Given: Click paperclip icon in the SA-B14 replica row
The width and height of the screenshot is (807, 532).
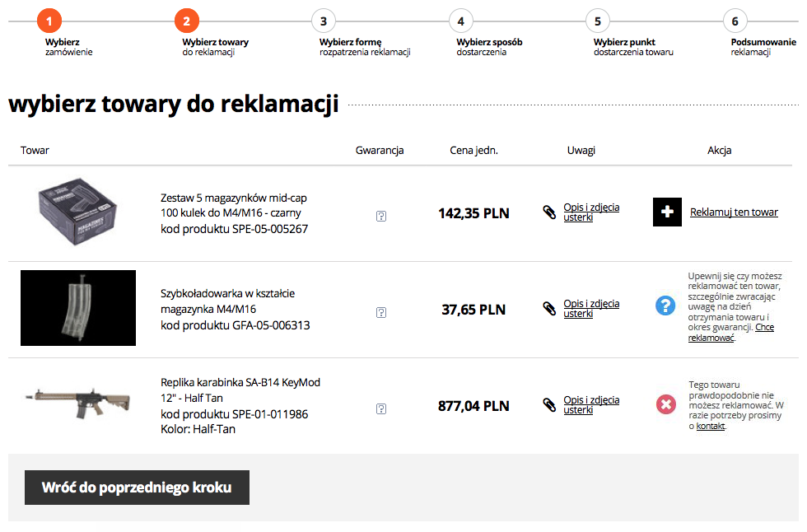Looking at the screenshot, I should (x=549, y=405).
